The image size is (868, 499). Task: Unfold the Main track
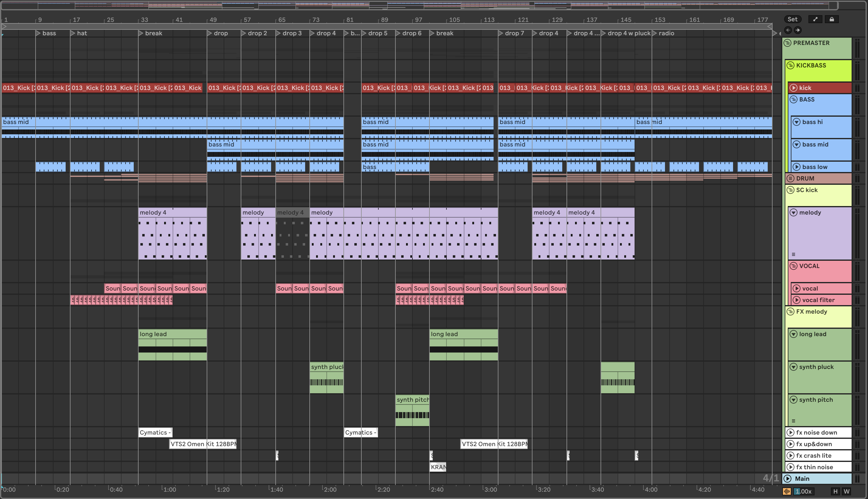788,479
